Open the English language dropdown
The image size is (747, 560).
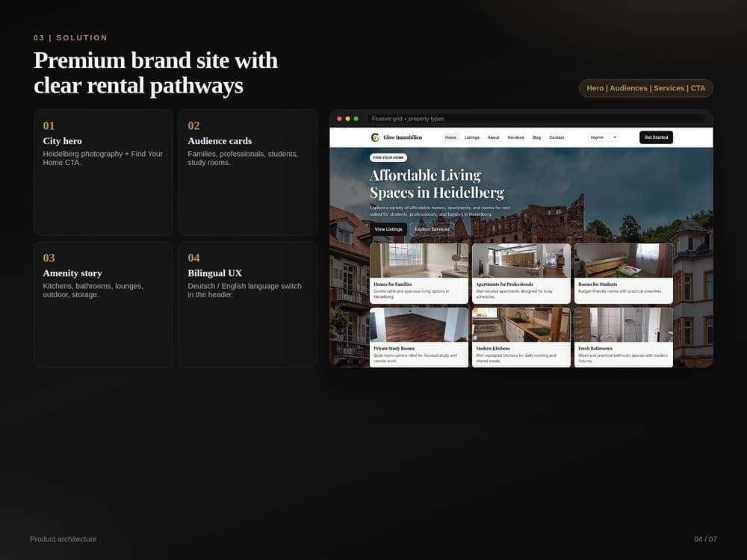tap(603, 137)
